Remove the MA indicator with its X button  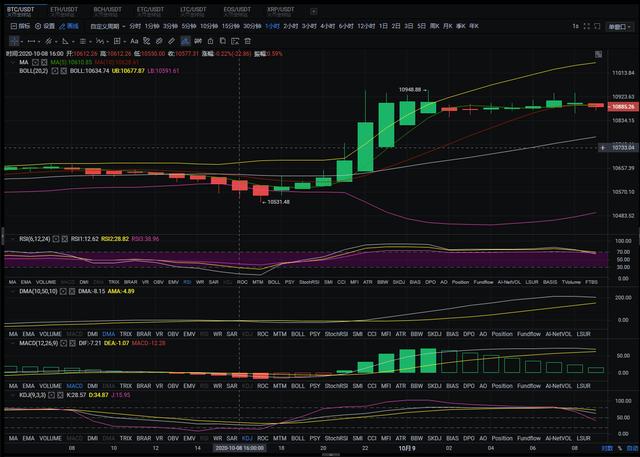click(x=44, y=62)
